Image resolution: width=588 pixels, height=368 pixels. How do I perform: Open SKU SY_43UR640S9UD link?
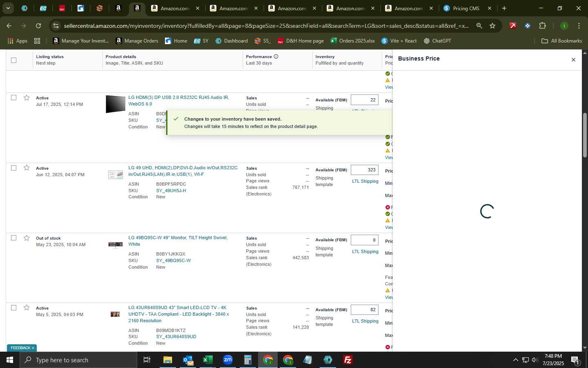tap(176, 337)
